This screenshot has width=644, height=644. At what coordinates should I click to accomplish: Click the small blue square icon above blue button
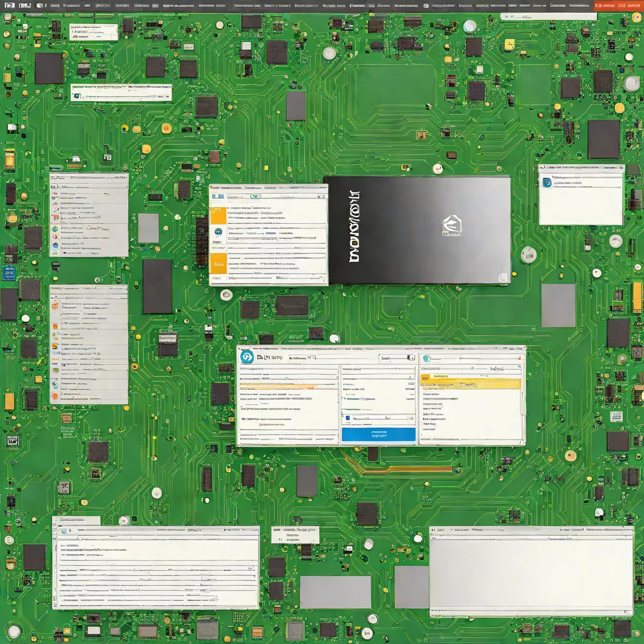pyautogui.click(x=348, y=418)
